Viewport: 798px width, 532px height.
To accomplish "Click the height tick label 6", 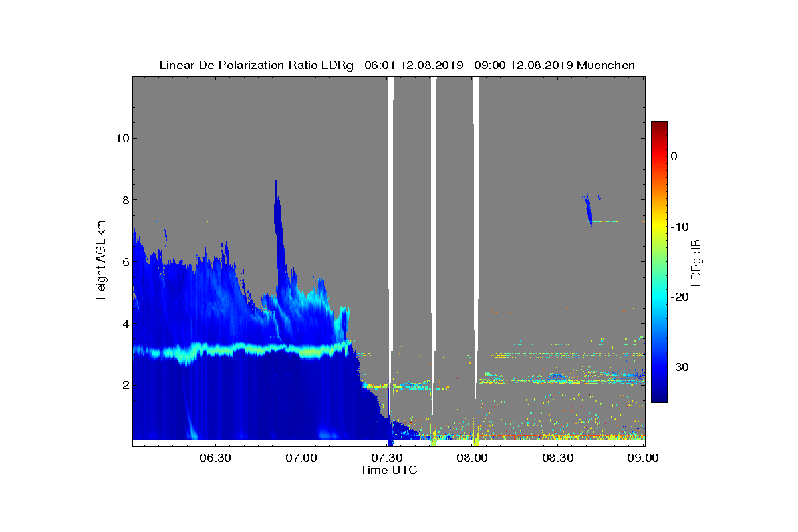I will coord(124,262).
